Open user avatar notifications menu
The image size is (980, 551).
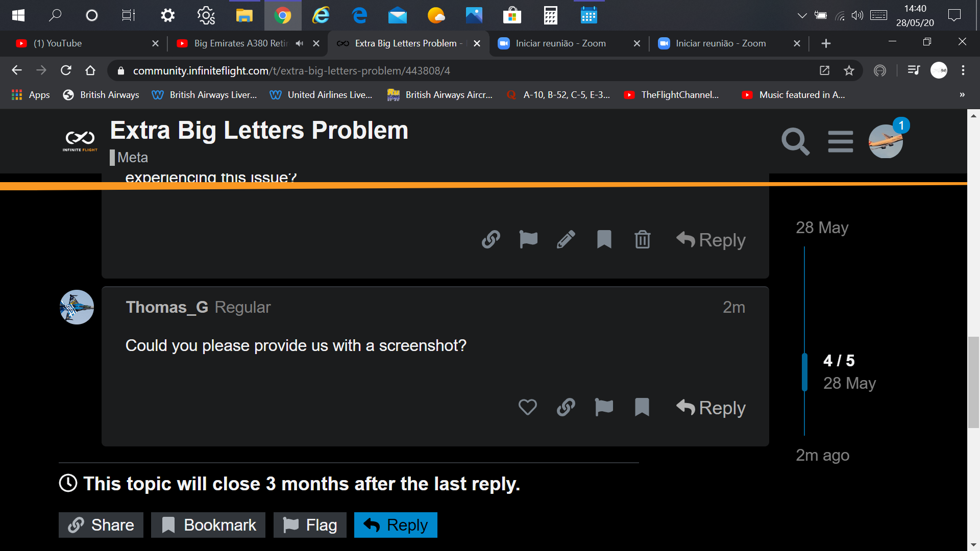(x=886, y=141)
